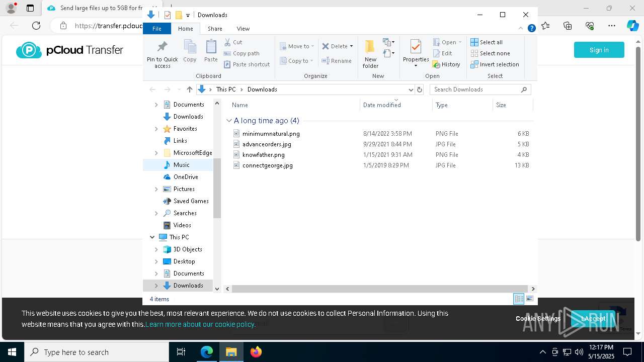
Task: Open file History in ribbon
Action: point(446,64)
